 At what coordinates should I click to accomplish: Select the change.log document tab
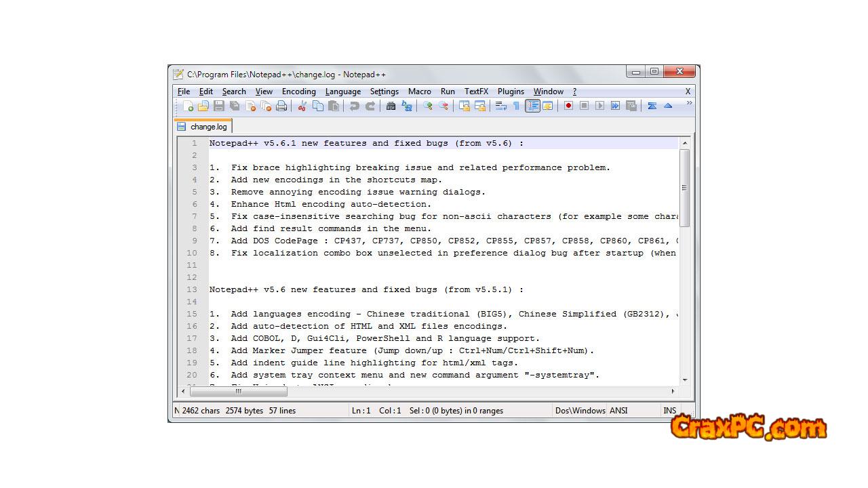coord(203,127)
